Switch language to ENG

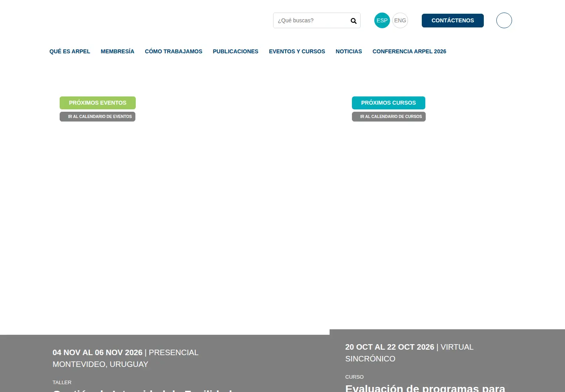[x=400, y=20]
